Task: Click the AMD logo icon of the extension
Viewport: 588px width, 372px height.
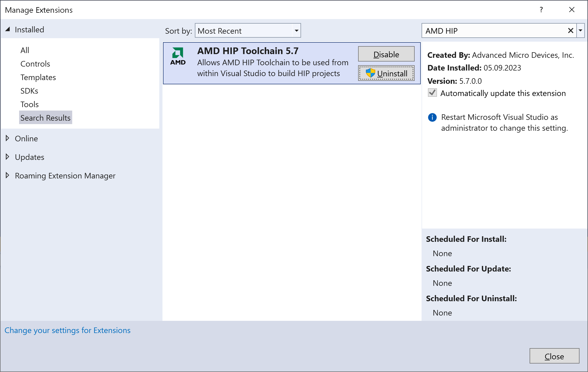Action: 178,56
